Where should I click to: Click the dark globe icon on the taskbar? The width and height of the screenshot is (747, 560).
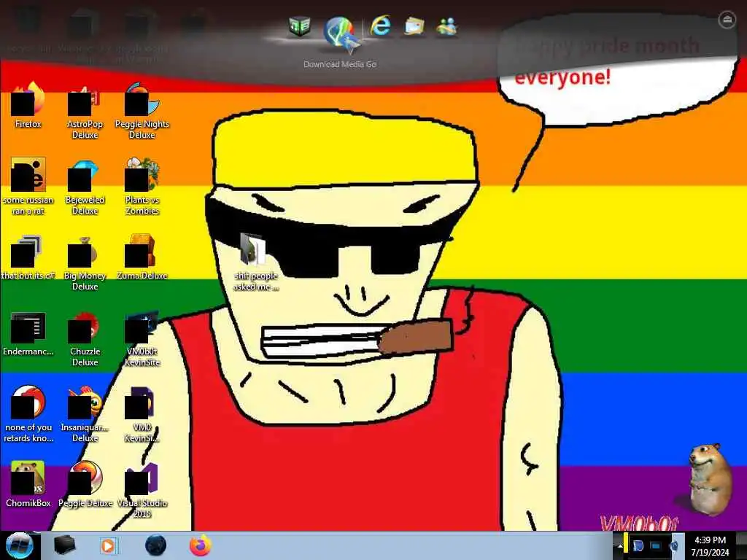pos(155,545)
